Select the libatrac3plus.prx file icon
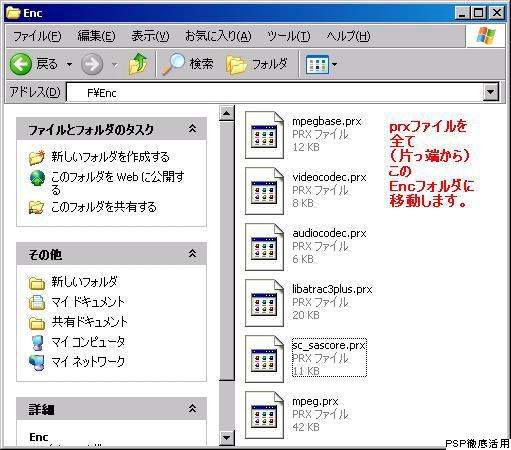Screen dimensions: 511x450 tap(264, 303)
